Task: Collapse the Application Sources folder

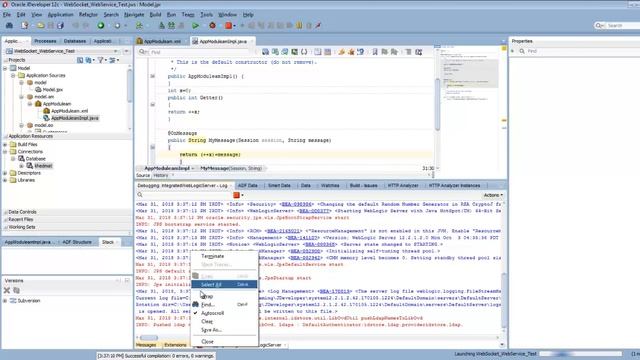Action: coord(13,76)
